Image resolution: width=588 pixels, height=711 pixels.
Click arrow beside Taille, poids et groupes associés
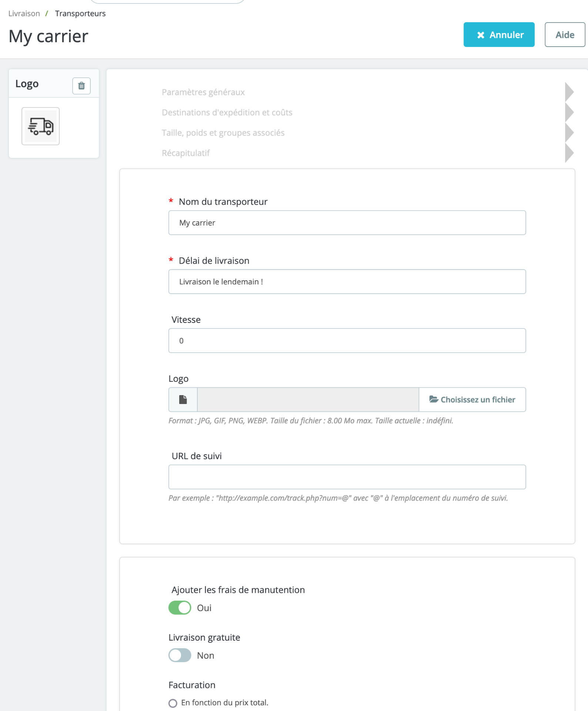[569, 133]
